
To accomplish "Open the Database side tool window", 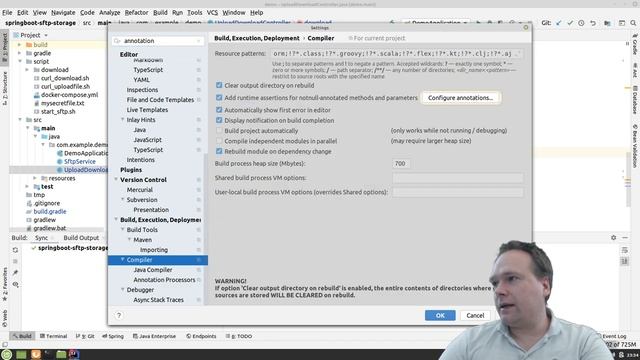I will (635, 100).
